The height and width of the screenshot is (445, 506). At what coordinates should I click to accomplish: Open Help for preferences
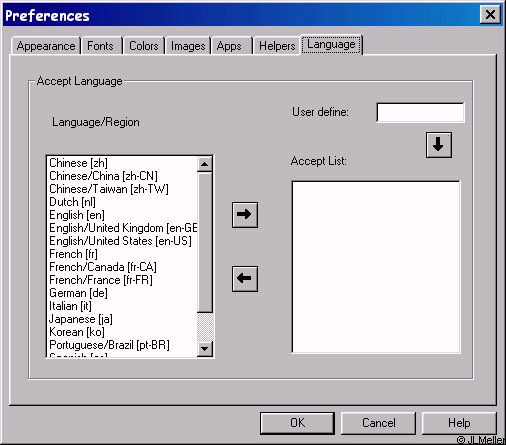[x=459, y=423]
